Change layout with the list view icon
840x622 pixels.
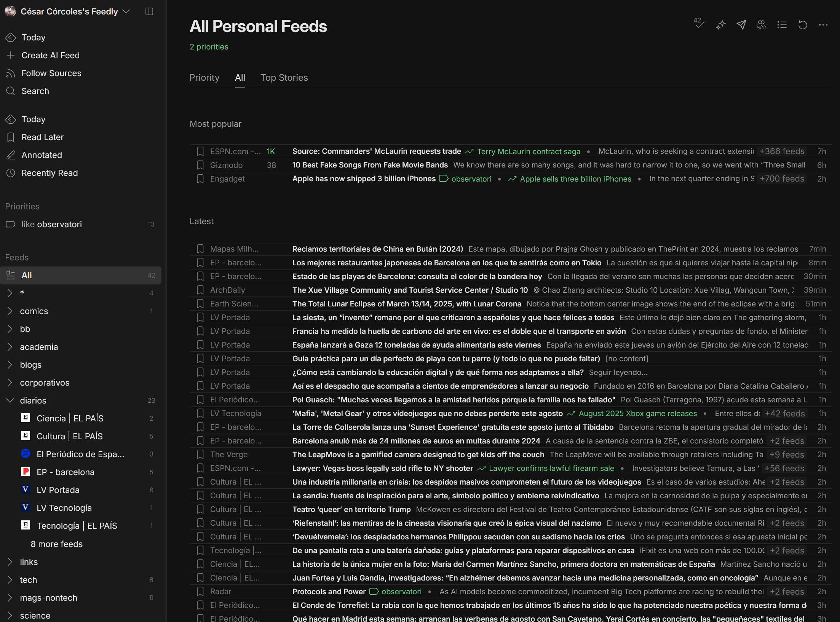(x=782, y=25)
